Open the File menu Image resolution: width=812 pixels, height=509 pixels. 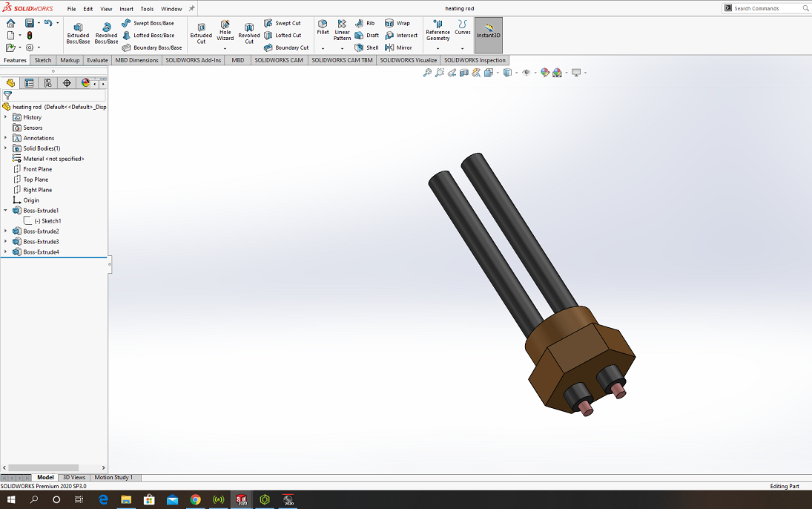point(71,9)
